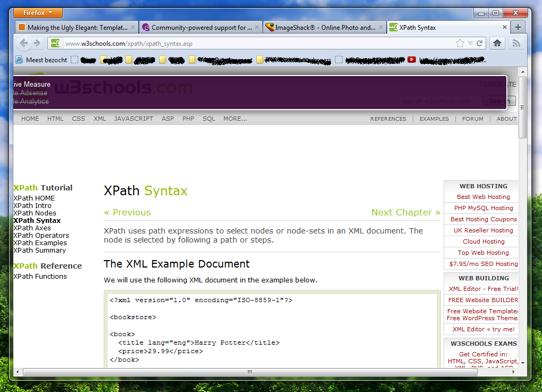
Task: Go to Next Chapter »
Action: [406, 212]
